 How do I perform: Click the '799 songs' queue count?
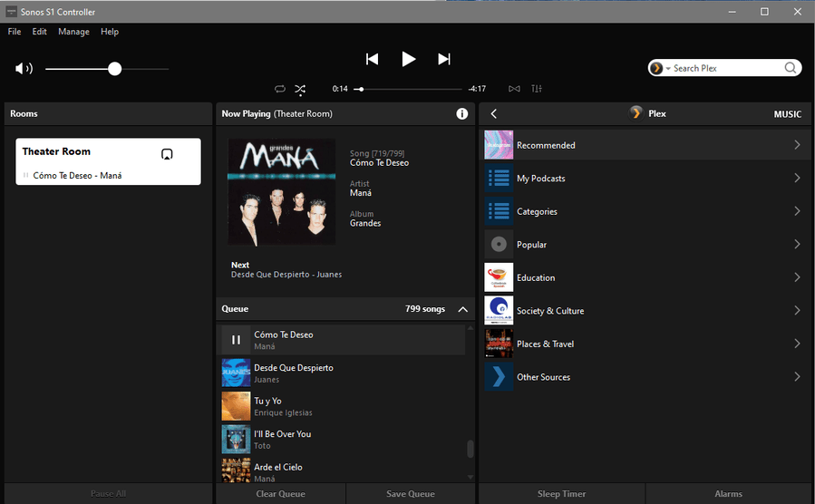[x=425, y=309]
